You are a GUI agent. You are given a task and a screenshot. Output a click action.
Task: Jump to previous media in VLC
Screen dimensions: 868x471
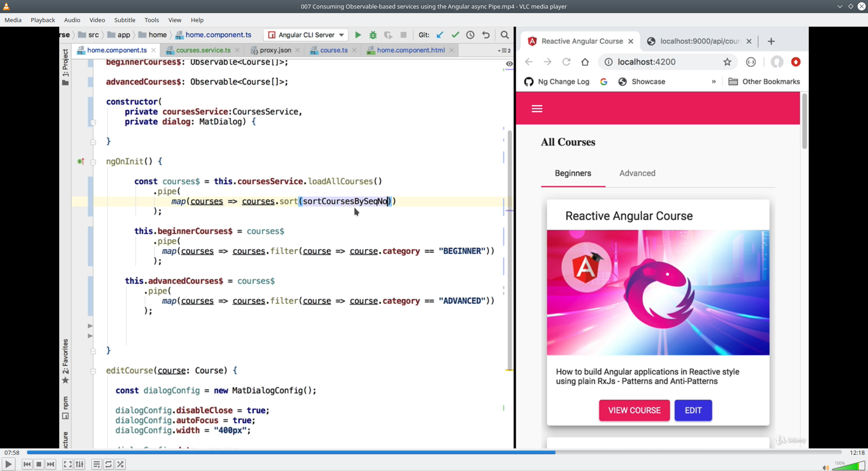pos(27,464)
